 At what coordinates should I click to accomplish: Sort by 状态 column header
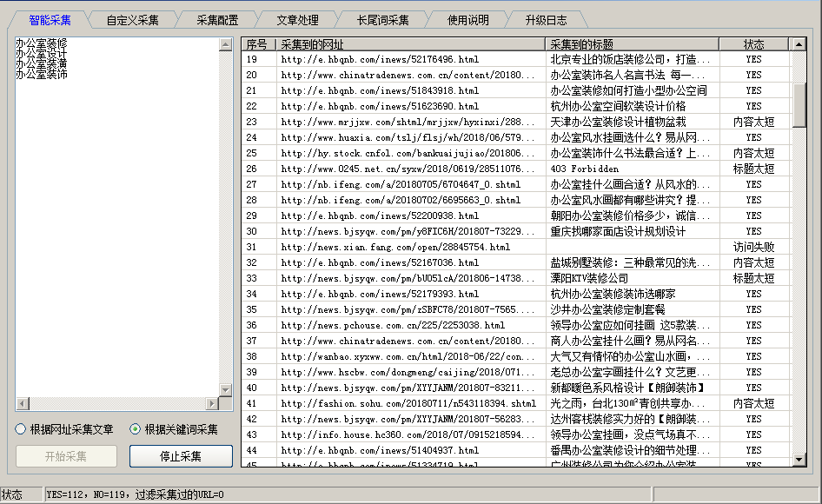point(753,44)
